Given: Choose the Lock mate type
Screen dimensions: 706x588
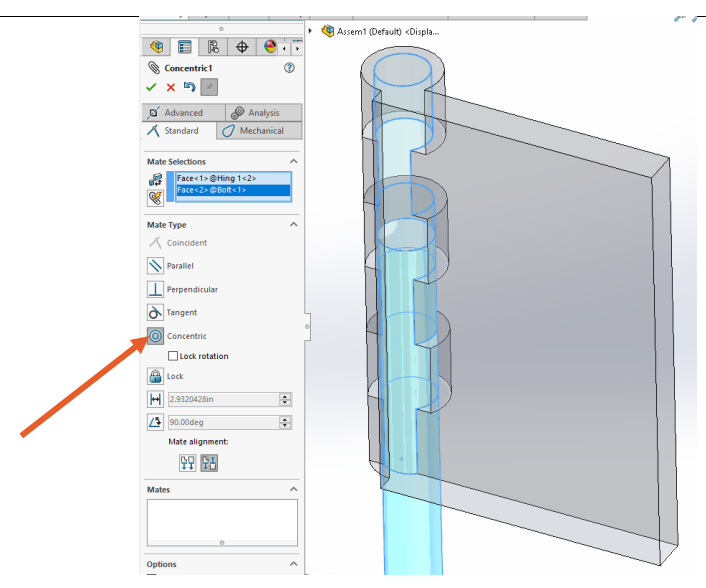Looking at the screenshot, I should 155,376.
